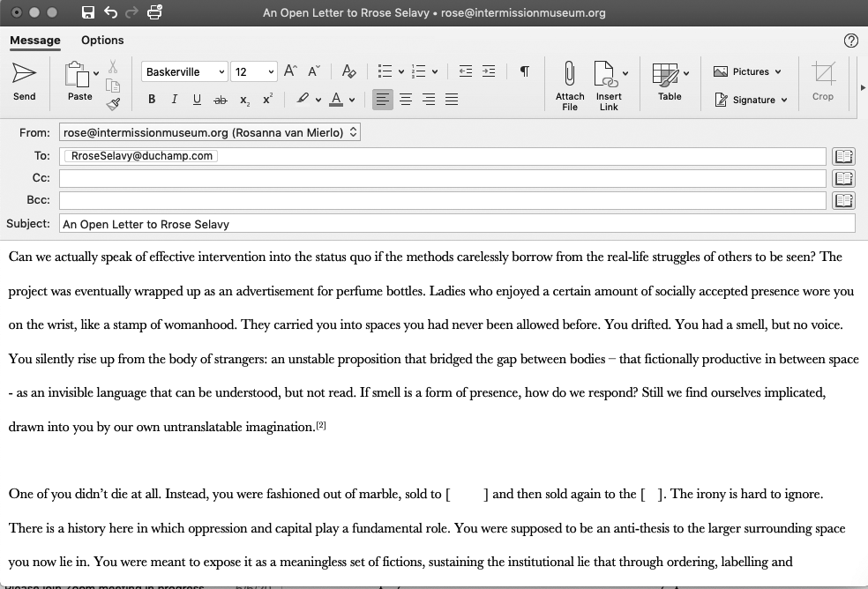Toggle italic formatting
This screenshot has height=589, width=868.
coord(174,100)
